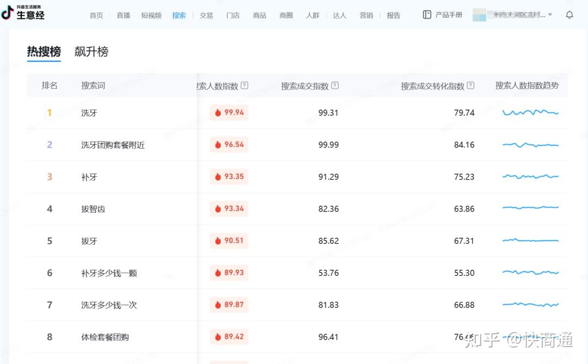The image size is (588, 364).
Task: Click search term 补牙多少钱一颗
Action: [109, 273]
